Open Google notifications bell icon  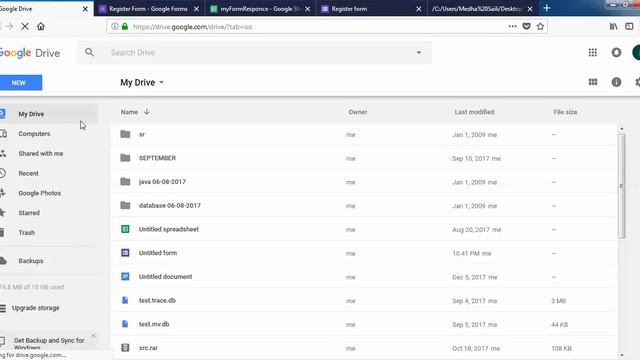(616, 52)
